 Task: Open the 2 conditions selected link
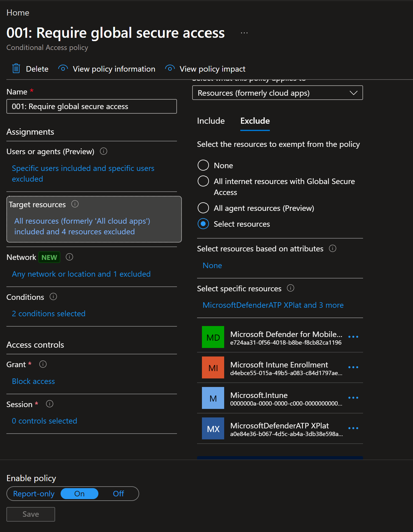pos(49,314)
